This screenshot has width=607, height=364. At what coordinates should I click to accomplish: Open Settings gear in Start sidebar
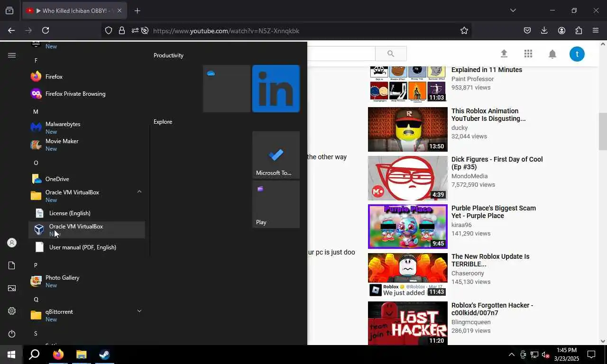click(12, 311)
